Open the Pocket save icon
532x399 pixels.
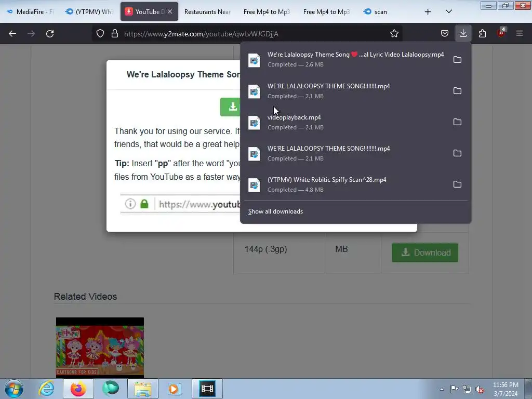tap(445, 34)
